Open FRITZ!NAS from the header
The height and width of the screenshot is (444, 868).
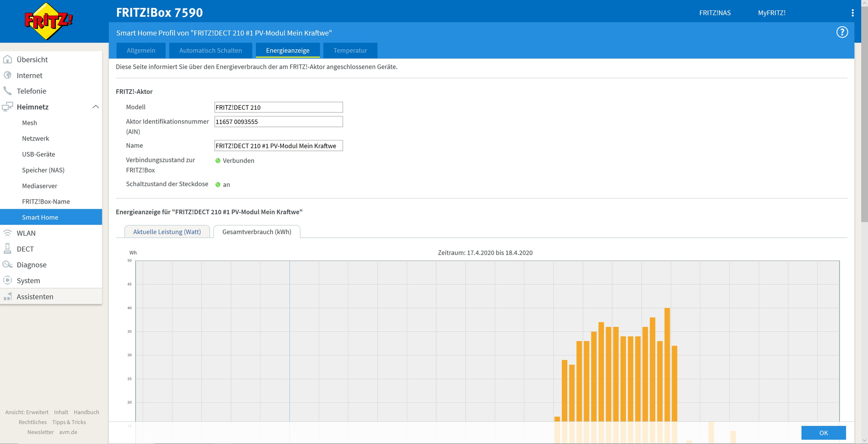pyautogui.click(x=715, y=13)
